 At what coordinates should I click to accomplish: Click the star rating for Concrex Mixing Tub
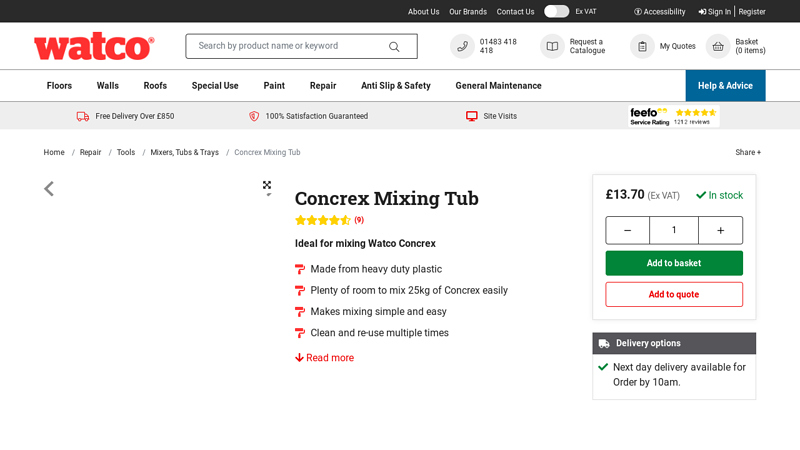coord(322,220)
